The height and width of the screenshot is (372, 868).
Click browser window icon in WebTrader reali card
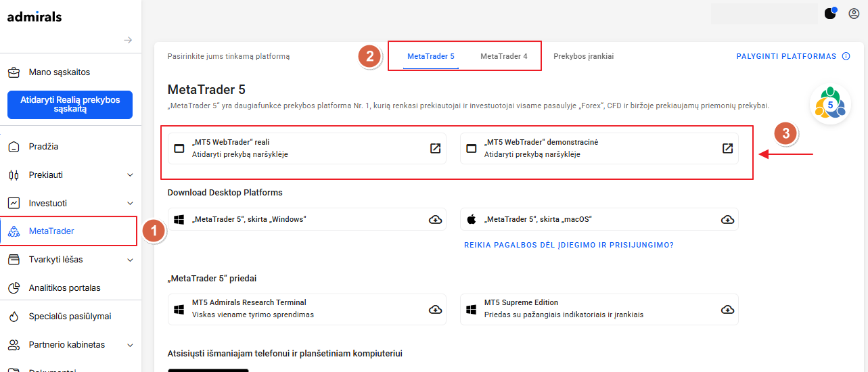coord(179,149)
